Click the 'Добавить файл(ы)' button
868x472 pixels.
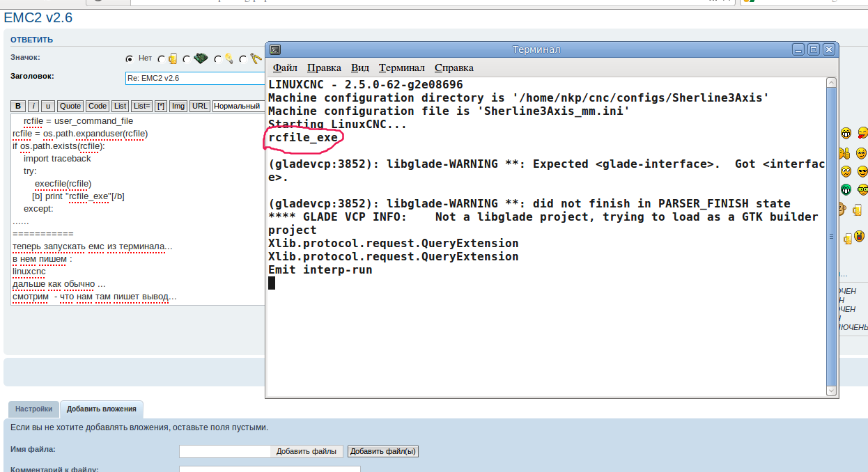[x=383, y=451]
